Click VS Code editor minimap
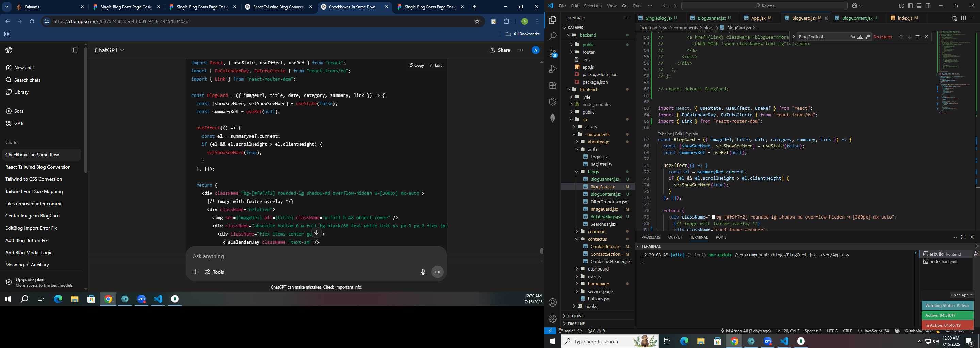The image size is (980, 348). coord(955,72)
